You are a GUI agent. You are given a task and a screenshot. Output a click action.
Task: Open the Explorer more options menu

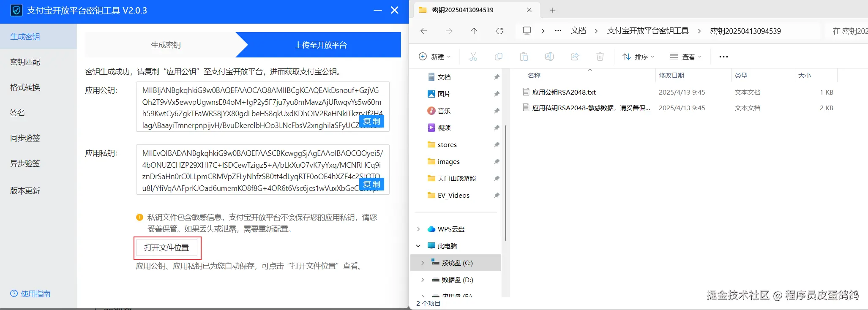click(x=723, y=57)
